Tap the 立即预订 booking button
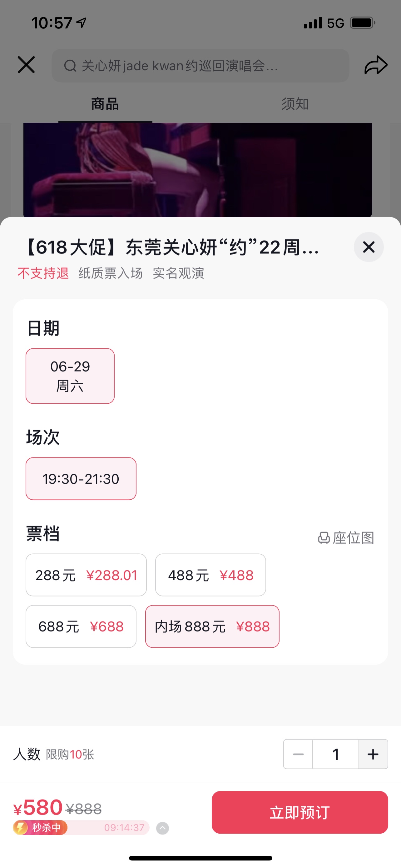 tap(300, 812)
